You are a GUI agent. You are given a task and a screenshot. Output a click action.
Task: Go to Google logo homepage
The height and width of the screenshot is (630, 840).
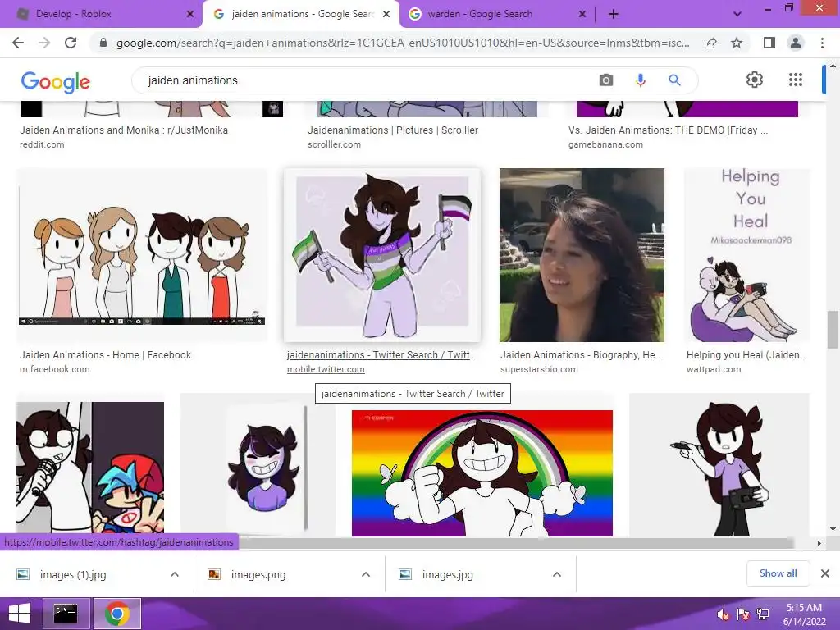pyautogui.click(x=56, y=82)
